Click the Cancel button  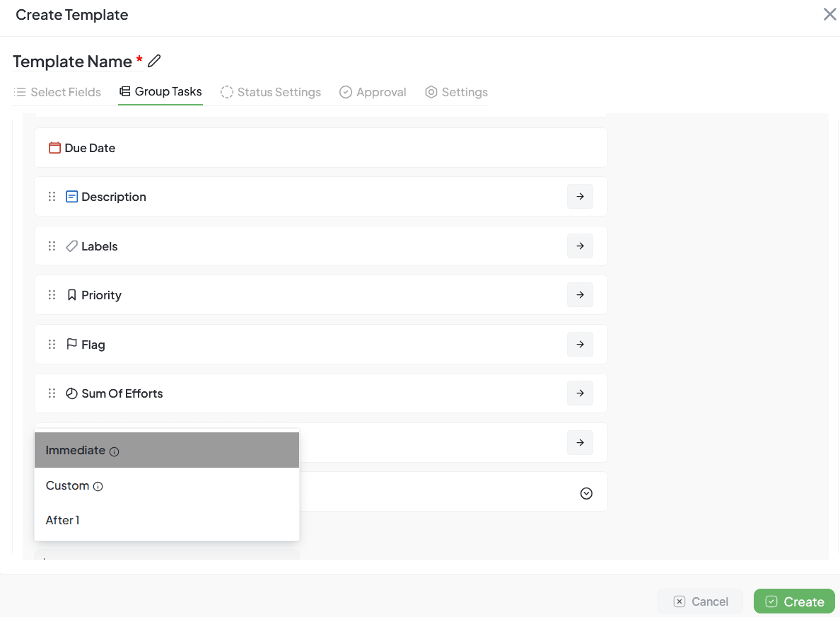pyautogui.click(x=700, y=601)
